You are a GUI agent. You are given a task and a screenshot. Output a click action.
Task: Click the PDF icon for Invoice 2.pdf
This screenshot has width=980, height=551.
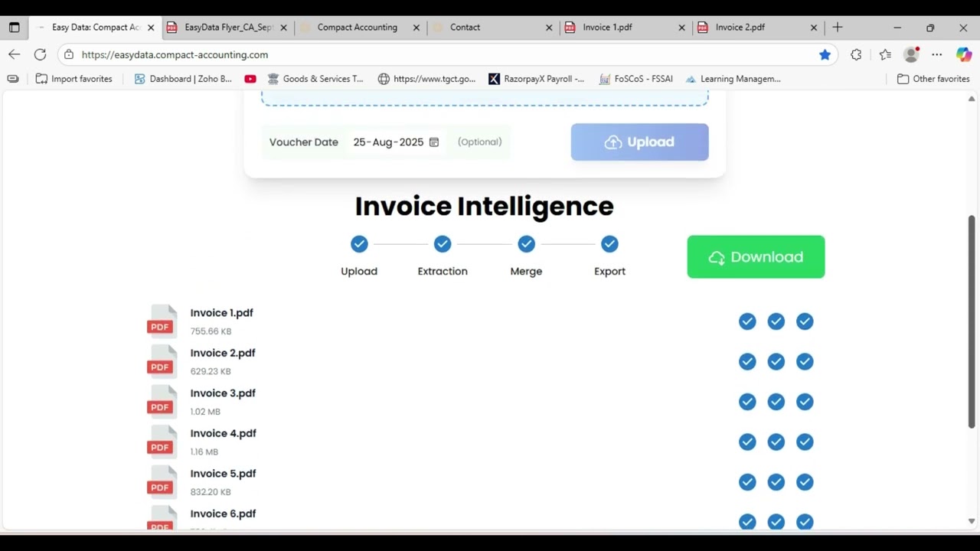[x=162, y=361]
